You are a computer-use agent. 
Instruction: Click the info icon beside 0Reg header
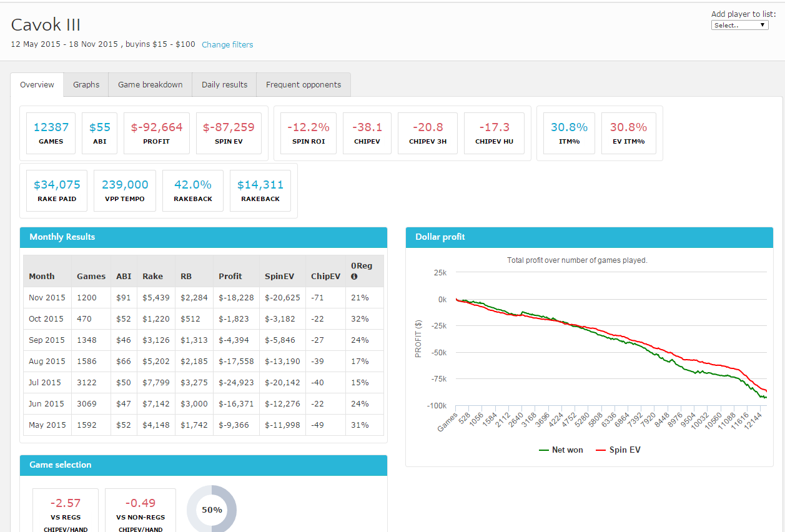pyautogui.click(x=354, y=277)
